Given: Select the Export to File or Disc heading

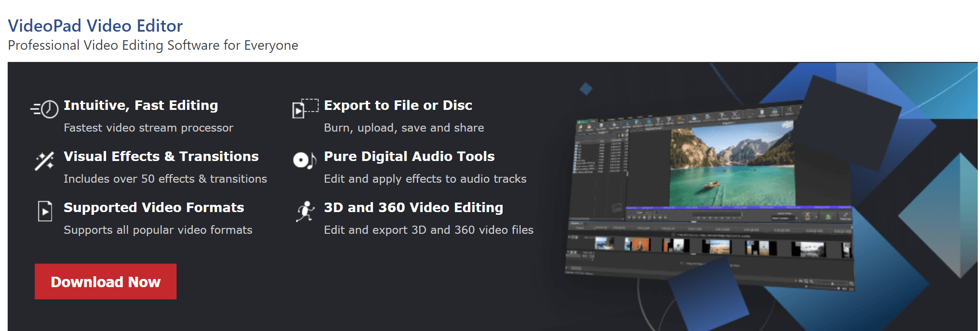Looking at the screenshot, I should (398, 105).
